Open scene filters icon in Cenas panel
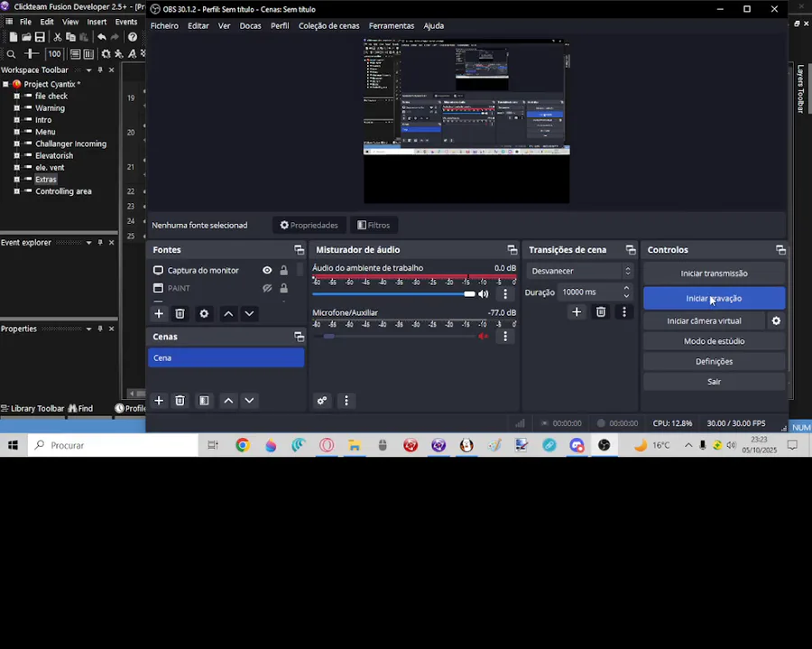 tap(204, 401)
